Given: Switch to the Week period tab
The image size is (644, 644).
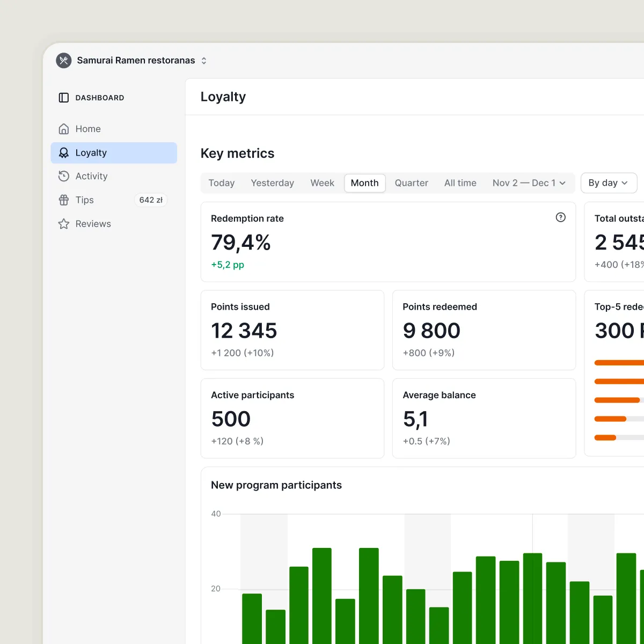Looking at the screenshot, I should pos(323,183).
